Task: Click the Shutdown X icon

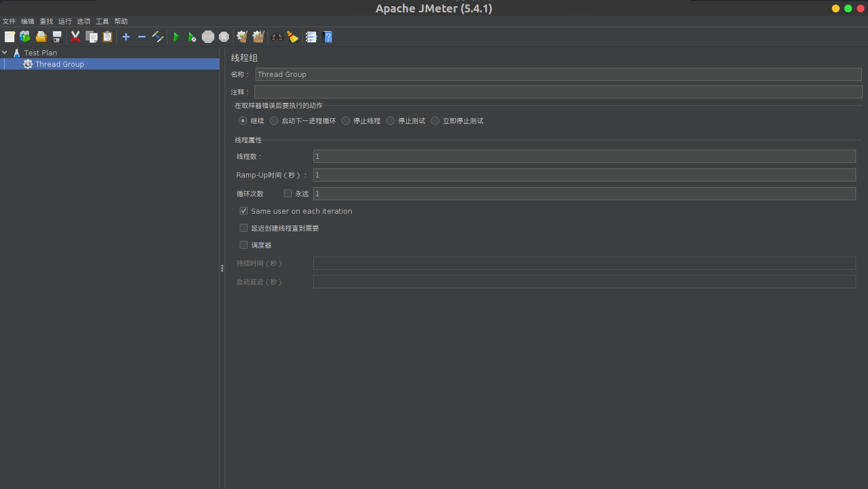Action: (x=224, y=37)
